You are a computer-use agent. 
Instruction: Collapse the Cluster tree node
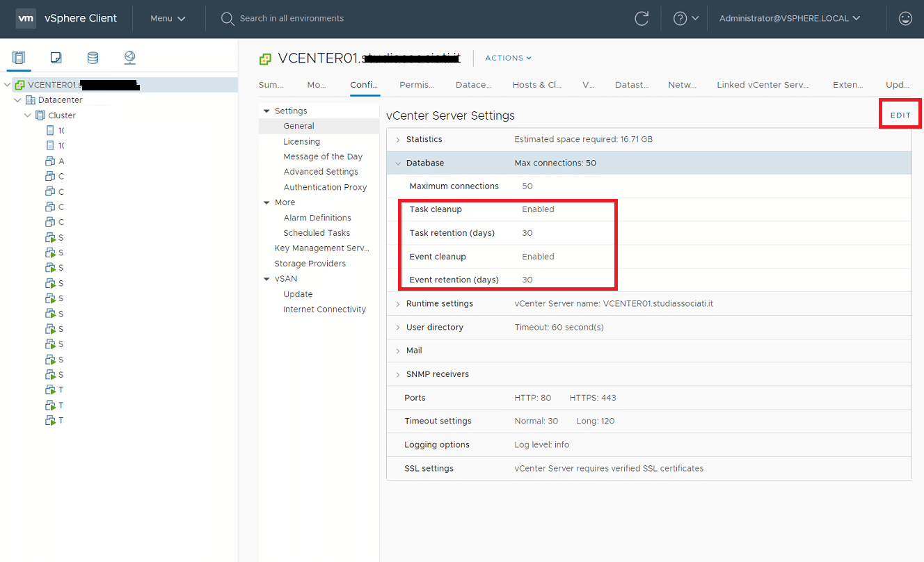point(27,115)
